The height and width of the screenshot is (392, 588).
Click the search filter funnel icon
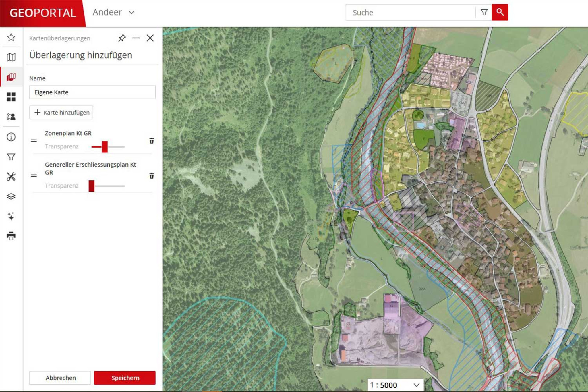click(484, 12)
